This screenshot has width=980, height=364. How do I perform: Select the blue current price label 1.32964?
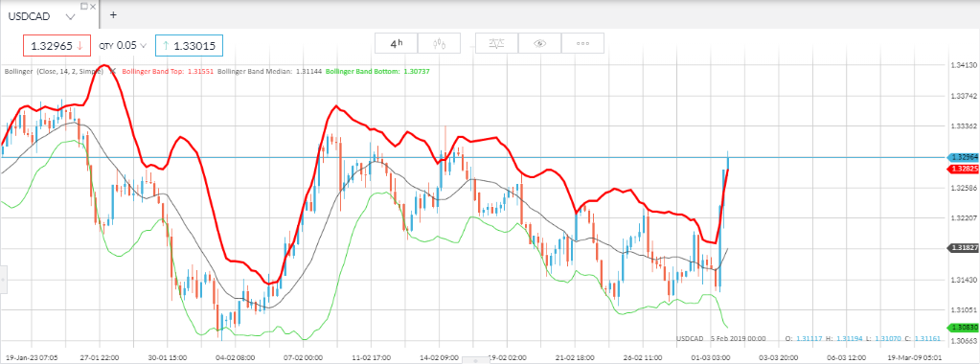tap(963, 157)
